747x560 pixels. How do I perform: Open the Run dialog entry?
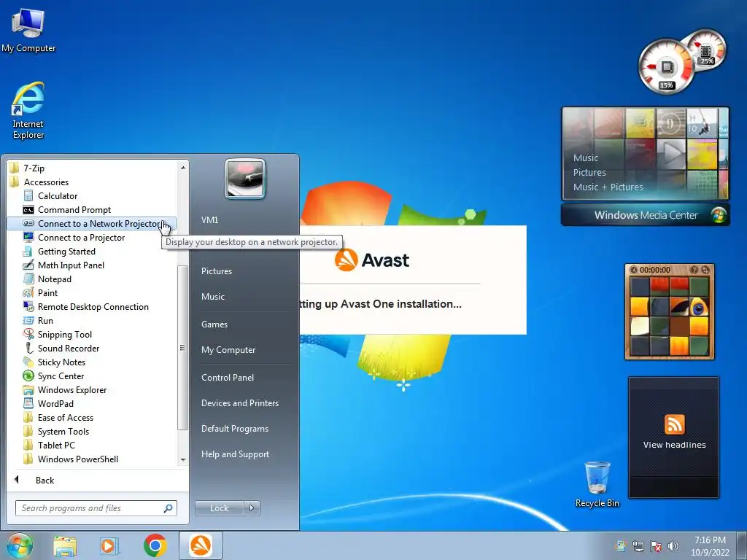(x=45, y=321)
